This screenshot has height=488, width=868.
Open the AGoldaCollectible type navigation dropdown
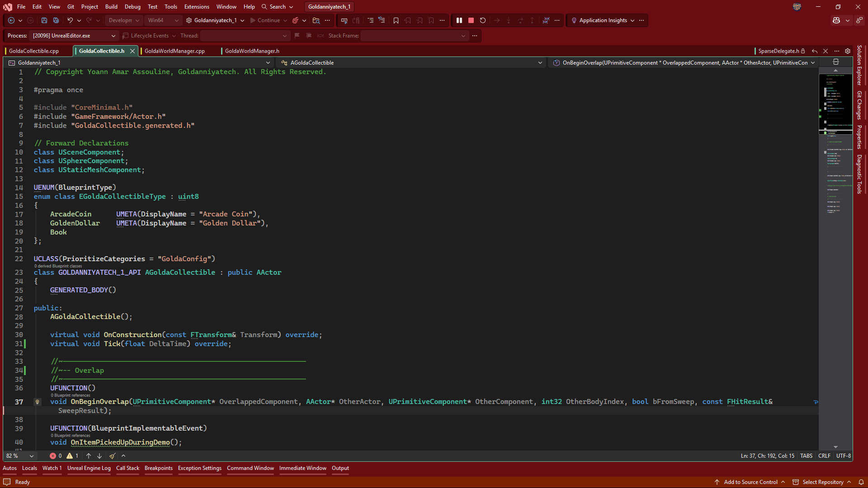coord(411,63)
